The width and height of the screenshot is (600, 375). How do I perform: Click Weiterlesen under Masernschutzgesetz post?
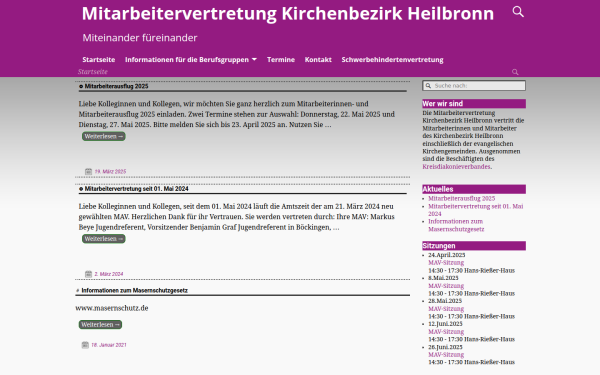pyautogui.click(x=100, y=324)
